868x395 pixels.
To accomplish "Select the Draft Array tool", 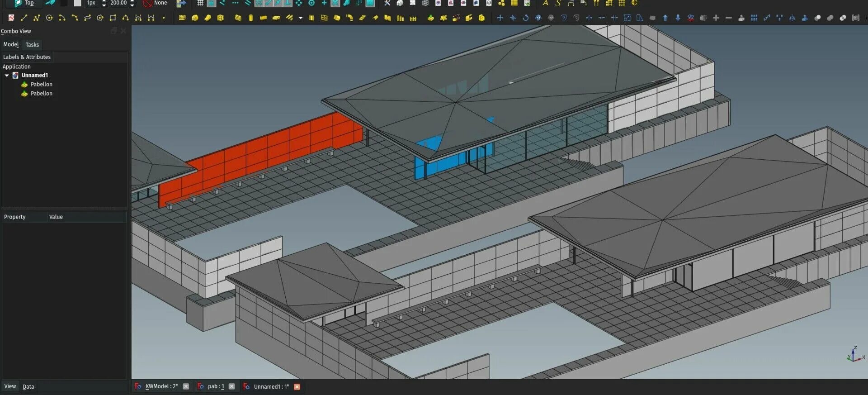I will pyautogui.click(x=754, y=18).
